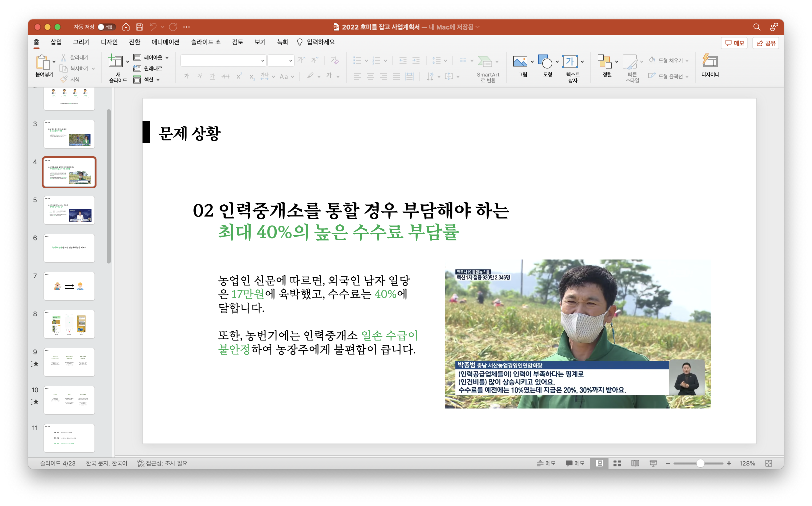Screen dimensions: 812x506
Task: Toggle Normal view button in status bar
Action: click(x=599, y=463)
